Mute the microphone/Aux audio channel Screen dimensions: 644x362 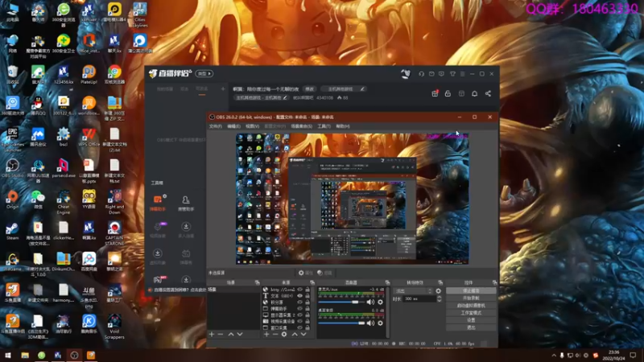point(370,302)
